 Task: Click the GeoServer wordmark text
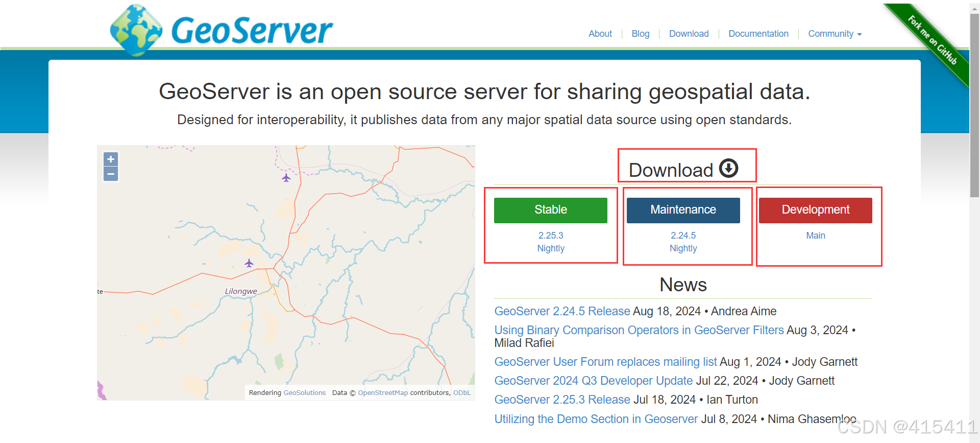click(x=252, y=31)
